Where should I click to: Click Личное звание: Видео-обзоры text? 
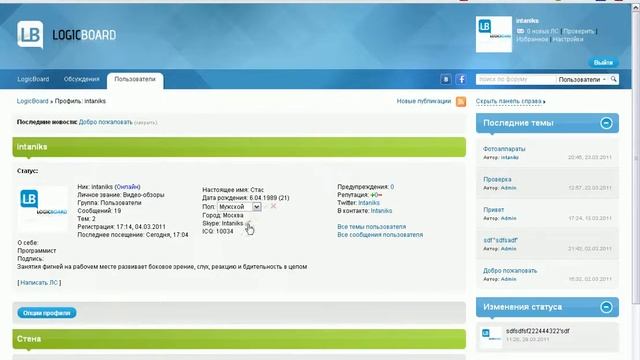coord(121,195)
